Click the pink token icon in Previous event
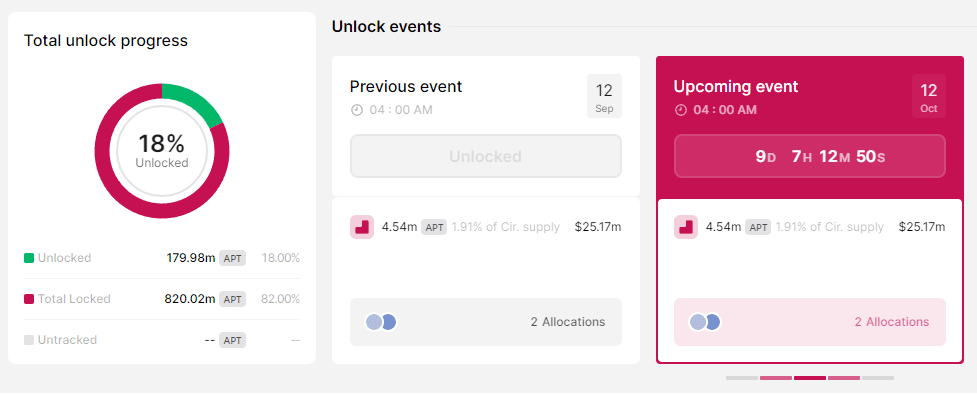The image size is (977, 395). (x=361, y=227)
